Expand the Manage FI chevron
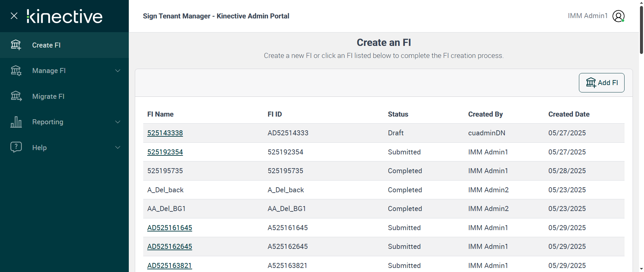Viewport: 644px width, 272px height. click(118, 71)
